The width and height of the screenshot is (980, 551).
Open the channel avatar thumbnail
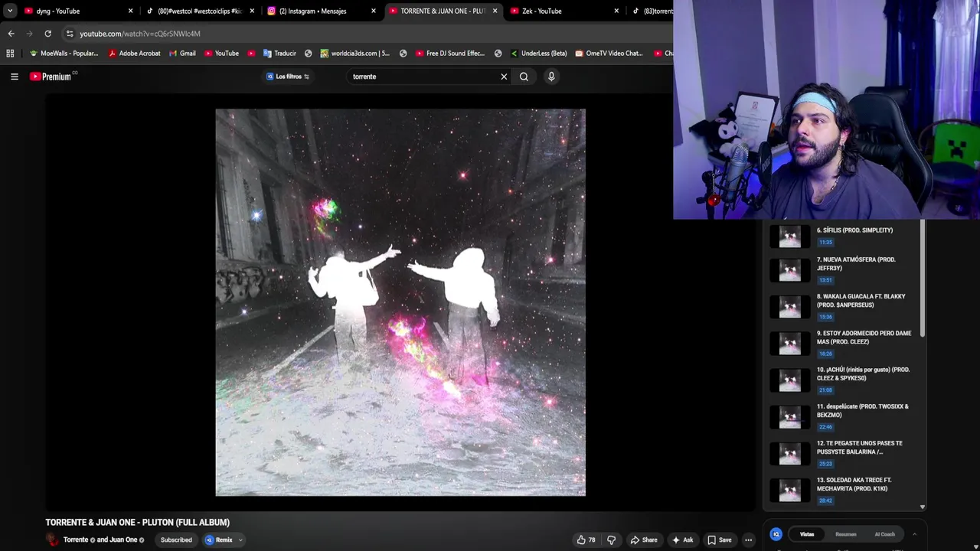(x=52, y=540)
